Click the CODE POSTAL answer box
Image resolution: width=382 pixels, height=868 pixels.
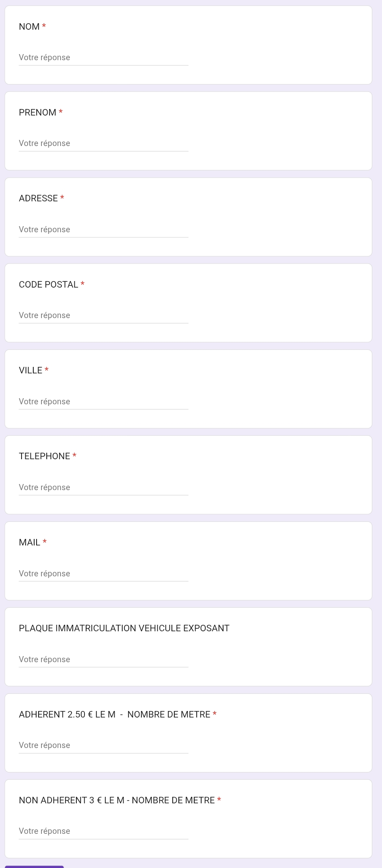[103, 315]
